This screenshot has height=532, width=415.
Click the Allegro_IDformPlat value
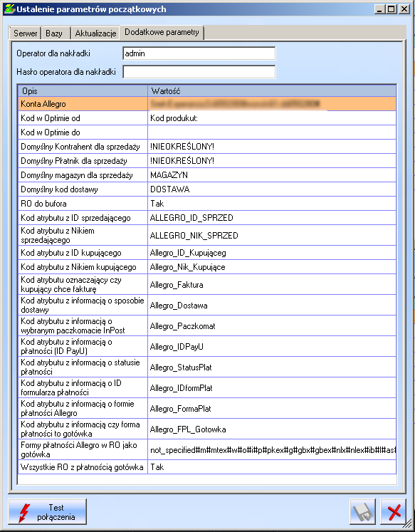(272, 388)
